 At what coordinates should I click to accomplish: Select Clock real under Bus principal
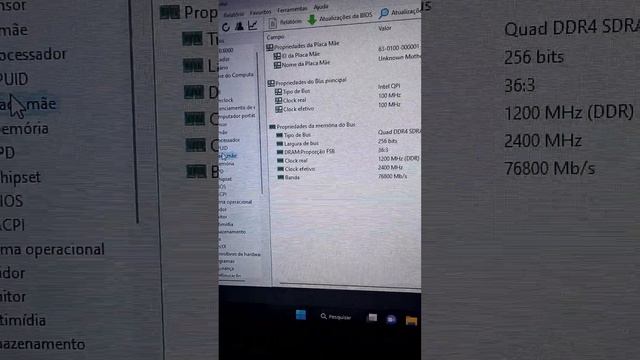point(291,100)
